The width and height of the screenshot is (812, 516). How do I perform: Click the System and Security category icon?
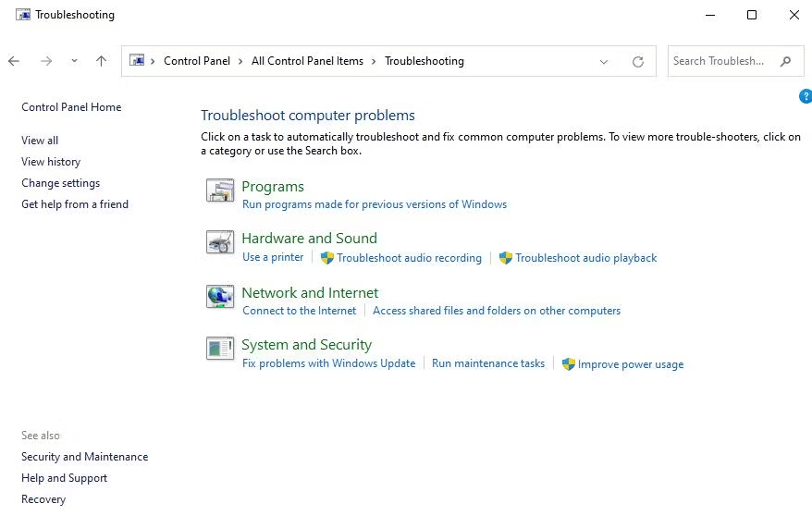(220, 349)
